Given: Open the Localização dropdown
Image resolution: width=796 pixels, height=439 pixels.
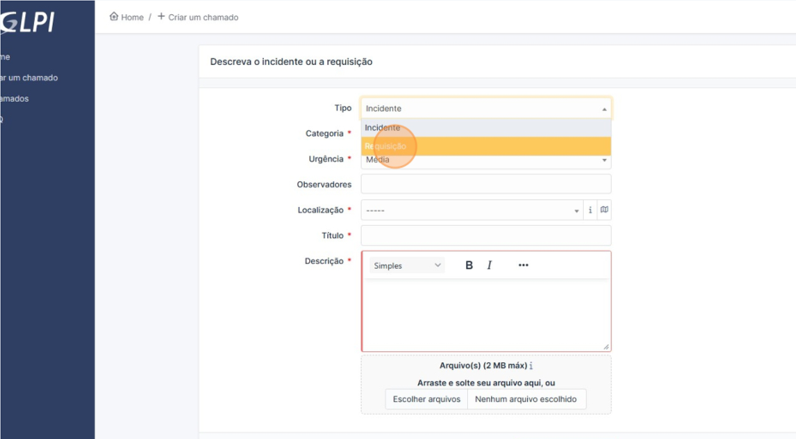Looking at the screenshot, I should point(471,211).
